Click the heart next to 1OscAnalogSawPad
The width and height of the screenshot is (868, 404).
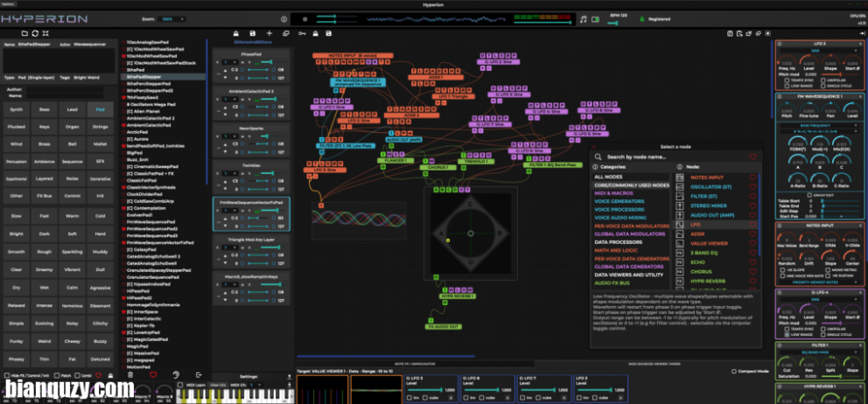coord(123,42)
